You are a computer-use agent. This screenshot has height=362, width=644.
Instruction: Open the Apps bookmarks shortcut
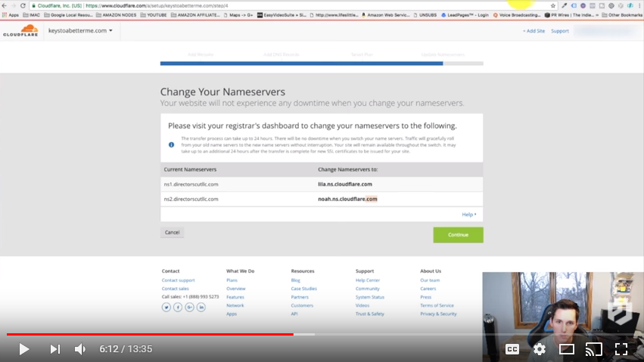point(11,15)
